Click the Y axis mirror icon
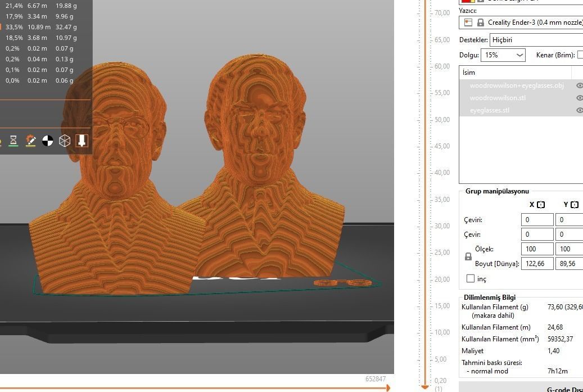This screenshot has height=392, width=583. click(x=575, y=205)
